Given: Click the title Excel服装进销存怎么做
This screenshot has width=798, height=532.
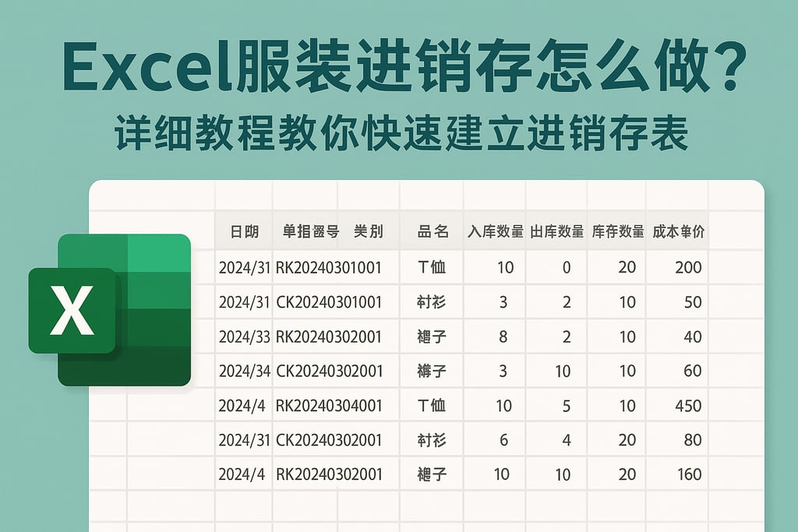Looking at the screenshot, I should point(399,65).
